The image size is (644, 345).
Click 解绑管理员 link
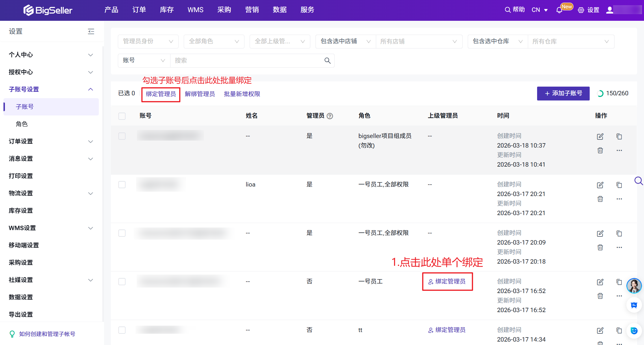click(200, 94)
